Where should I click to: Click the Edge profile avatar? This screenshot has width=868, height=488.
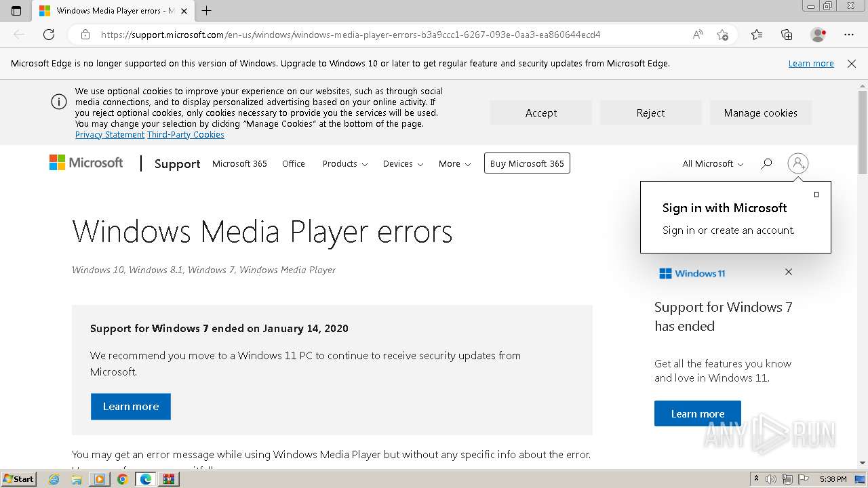coord(818,35)
